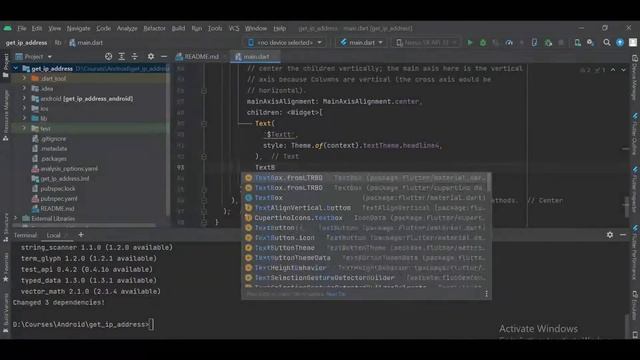
Task: Jump to previous highlighted problem arrow
Action: (613, 70)
